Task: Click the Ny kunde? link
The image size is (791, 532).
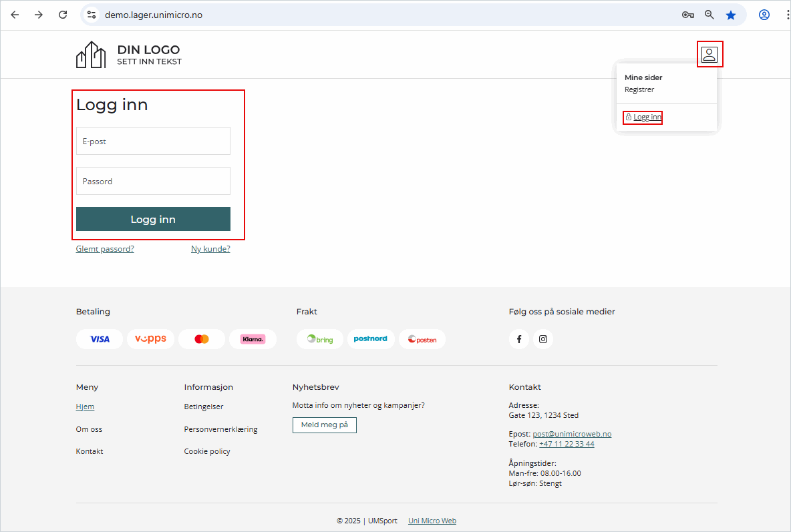Action: pyautogui.click(x=210, y=249)
